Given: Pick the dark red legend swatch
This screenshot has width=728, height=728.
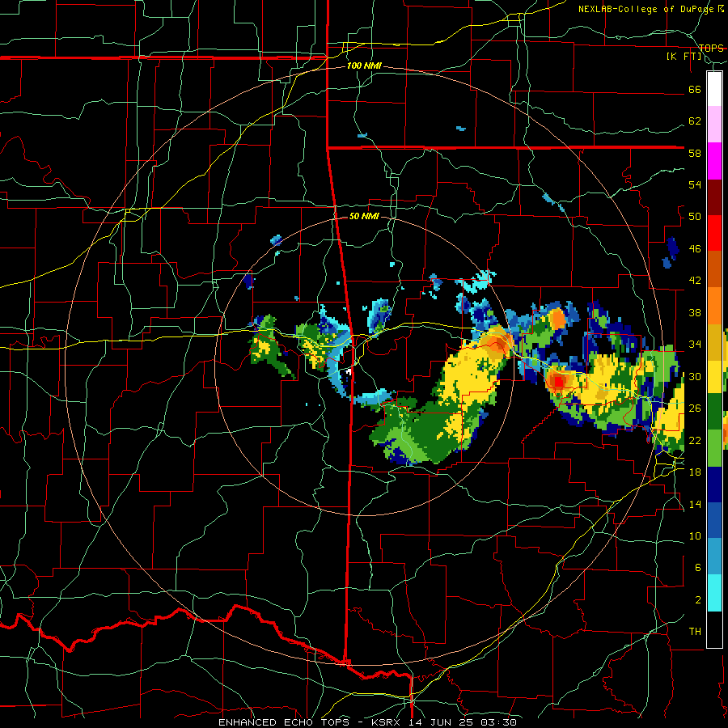Looking at the screenshot, I should click(x=714, y=197).
